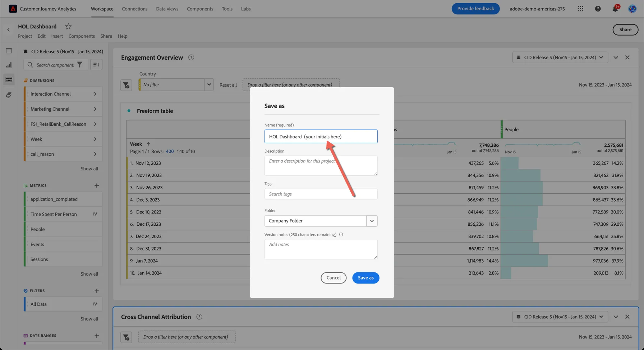This screenshot has width=644, height=350.
Task: Go back using the left chevron
Action: tap(9, 30)
